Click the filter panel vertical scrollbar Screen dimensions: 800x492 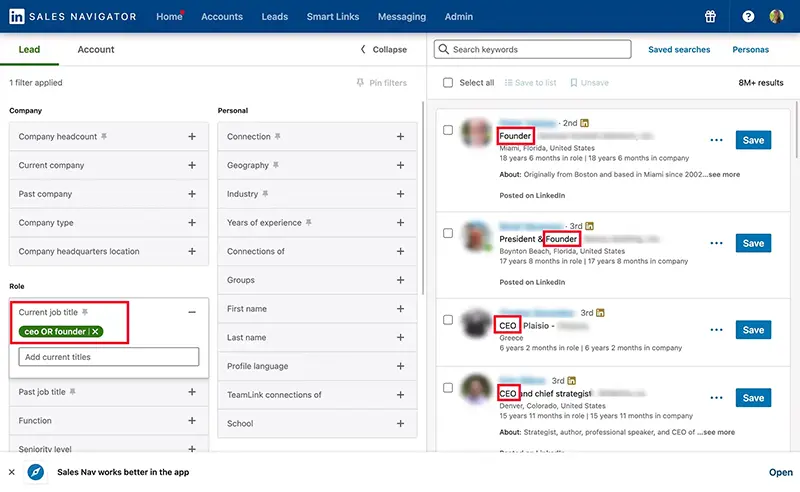tap(423, 198)
